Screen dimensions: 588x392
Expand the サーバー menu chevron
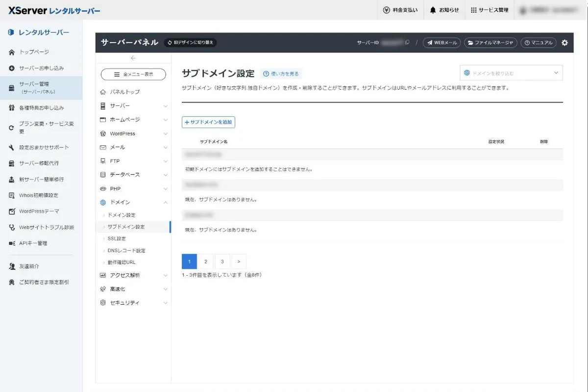coord(165,106)
